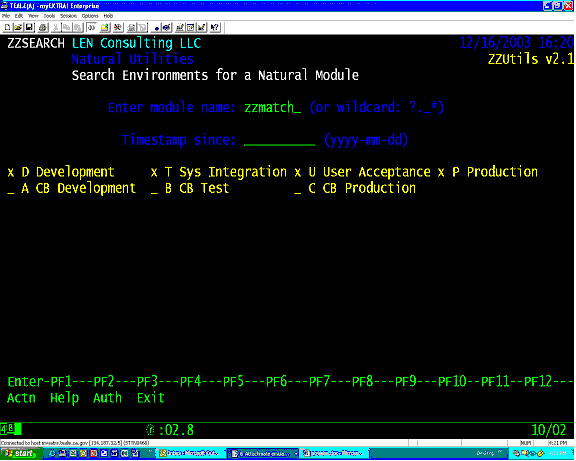Toggle the D Development environment mark
576x461 pixels.
11,172
